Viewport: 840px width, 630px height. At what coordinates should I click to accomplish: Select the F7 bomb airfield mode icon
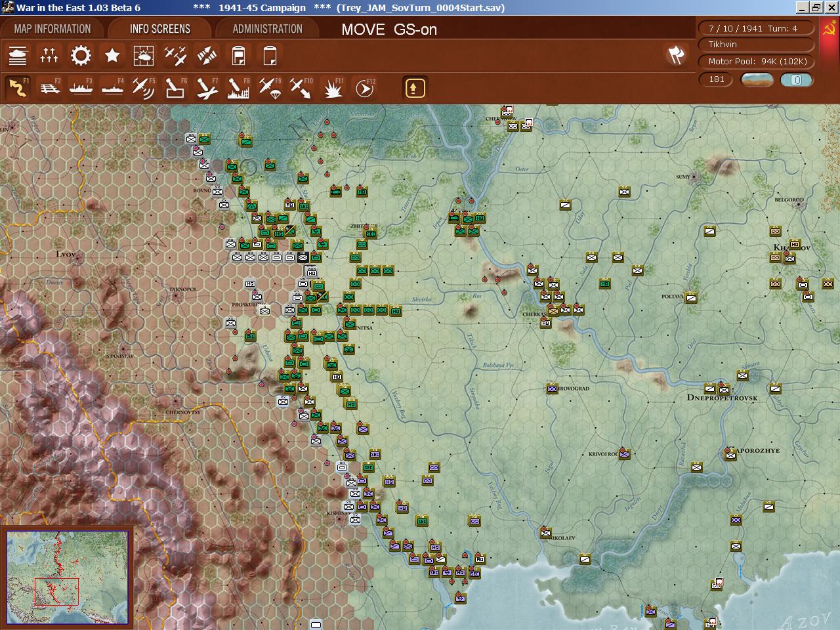tap(207, 87)
